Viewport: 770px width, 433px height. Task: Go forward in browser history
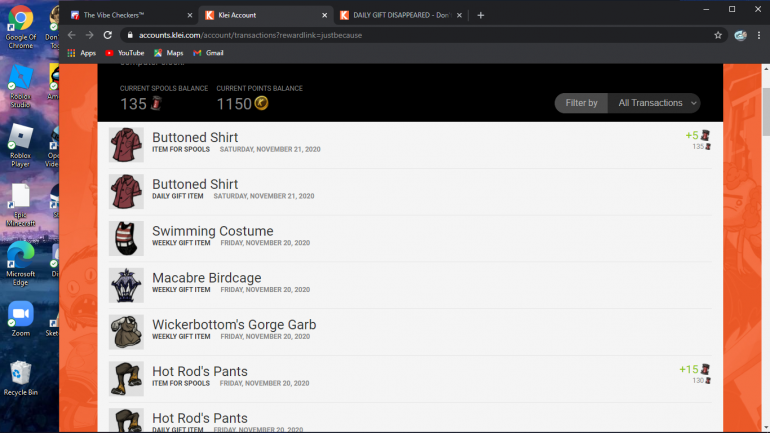(x=89, y=35)
